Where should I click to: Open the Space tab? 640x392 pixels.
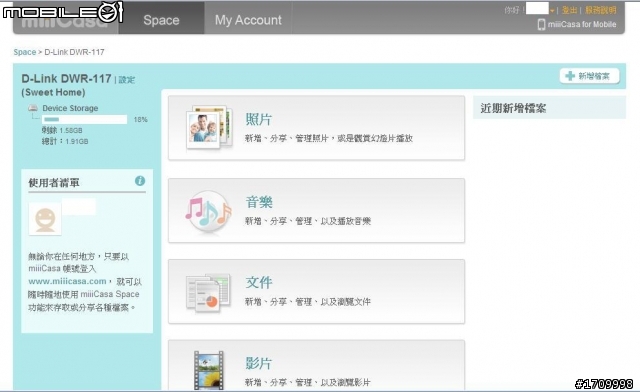tap(161, 20)
